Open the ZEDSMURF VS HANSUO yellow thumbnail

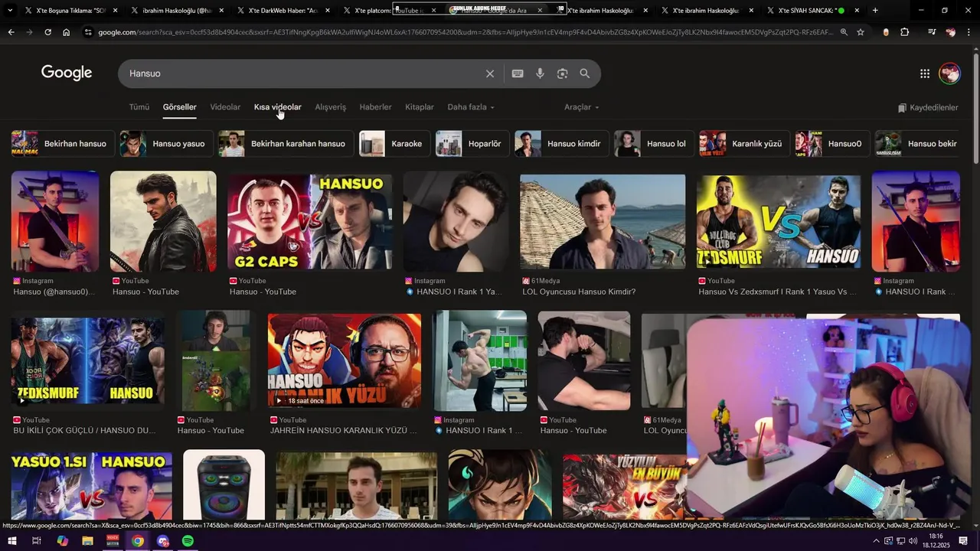779,221
